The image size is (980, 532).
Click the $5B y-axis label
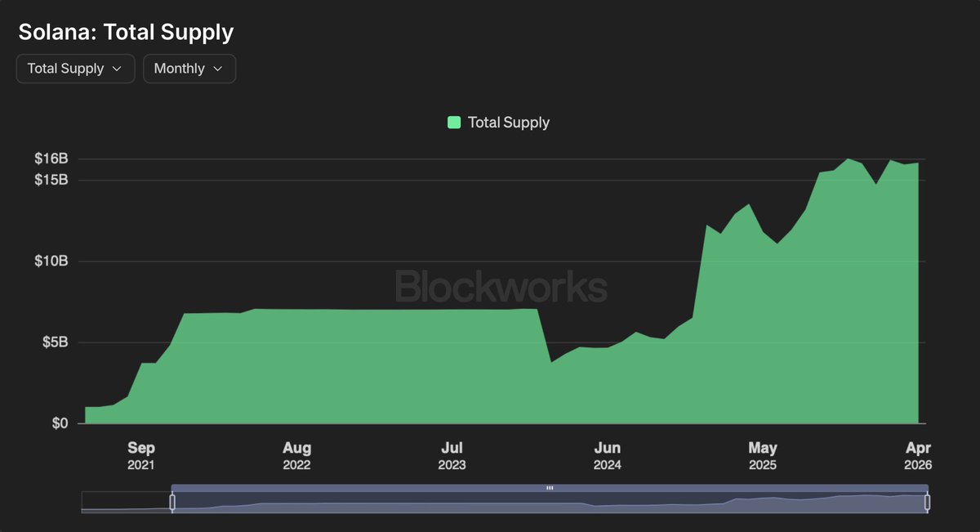point(55,342)
